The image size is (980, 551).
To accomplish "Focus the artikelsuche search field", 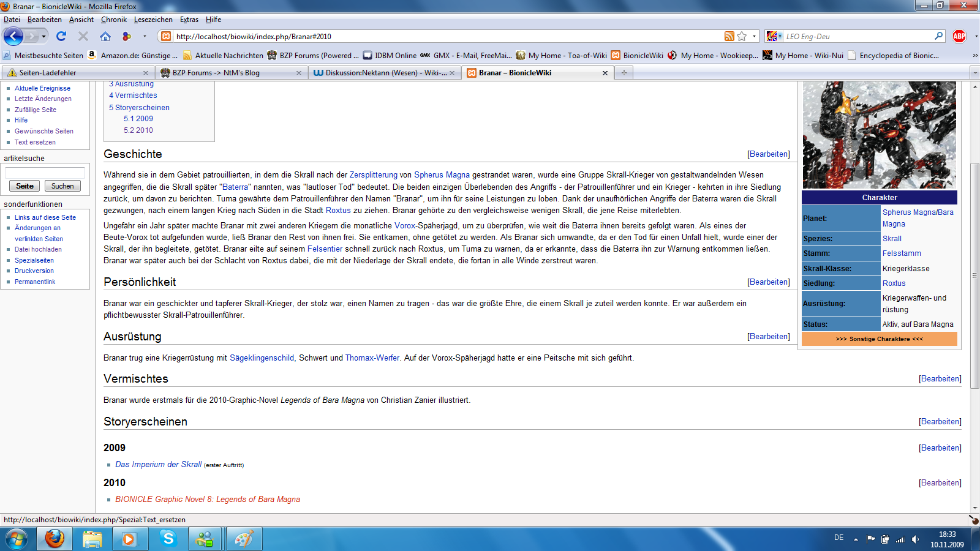I will 45,172.
